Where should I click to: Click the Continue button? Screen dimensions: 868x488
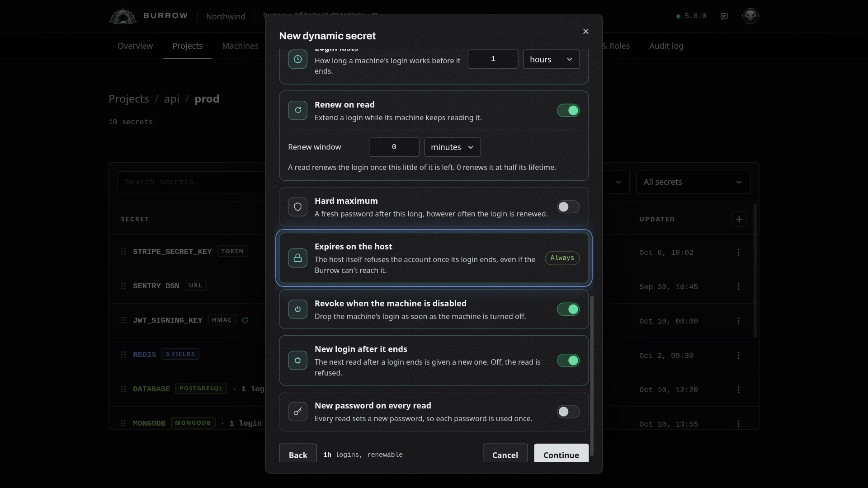point(561,453)
